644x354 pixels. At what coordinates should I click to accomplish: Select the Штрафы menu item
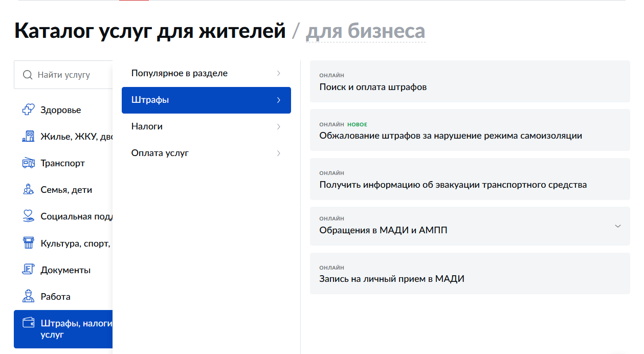click(206, 100)
